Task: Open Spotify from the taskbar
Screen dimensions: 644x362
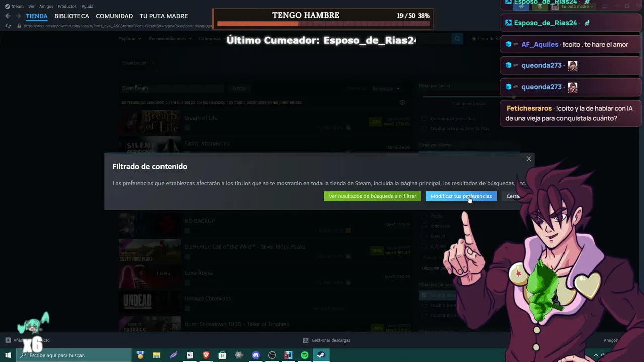Action: point(305,355)
